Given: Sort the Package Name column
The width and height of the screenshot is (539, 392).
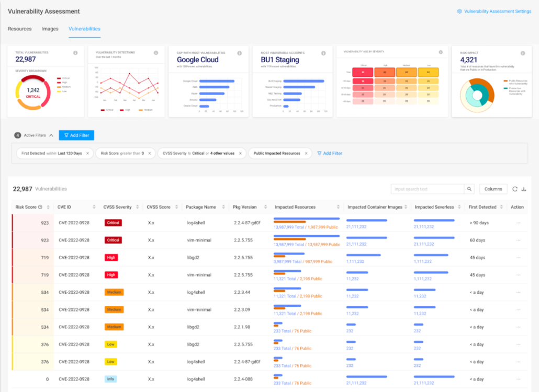Looking at the screenshot, I should [224, 206].
